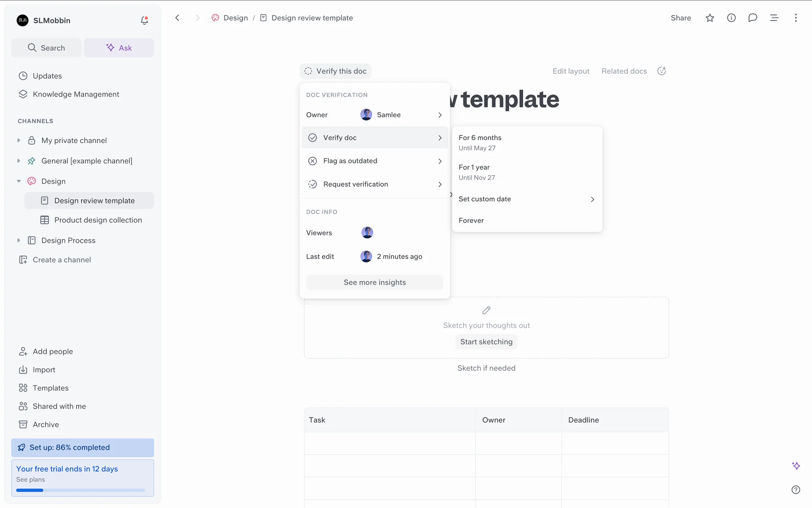Open the doc info icon

pos(731,18)
